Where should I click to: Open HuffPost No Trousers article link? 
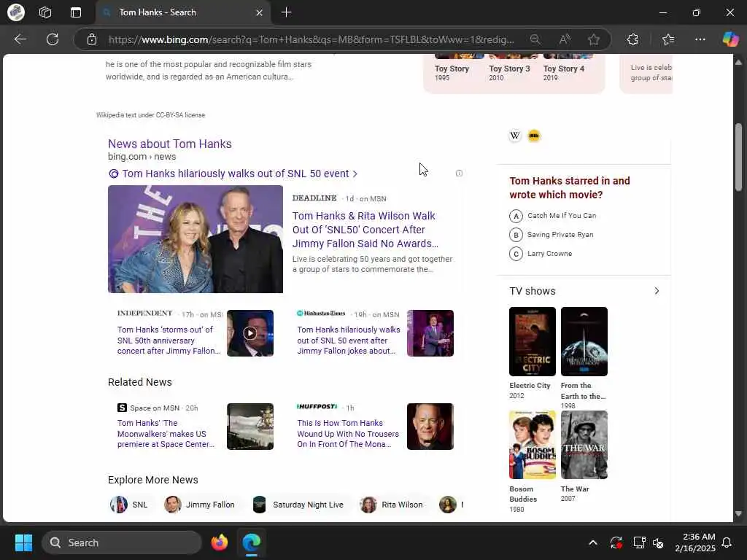(x=348, y=433)
